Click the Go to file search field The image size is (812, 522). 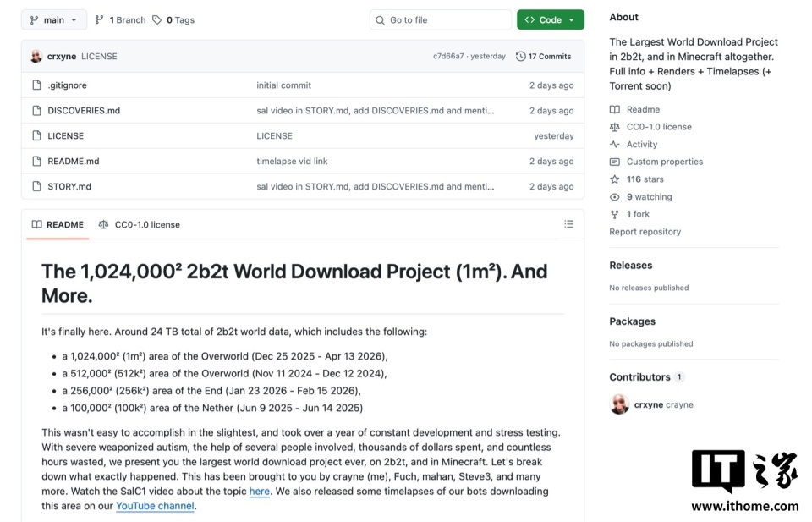click(441, 20)
